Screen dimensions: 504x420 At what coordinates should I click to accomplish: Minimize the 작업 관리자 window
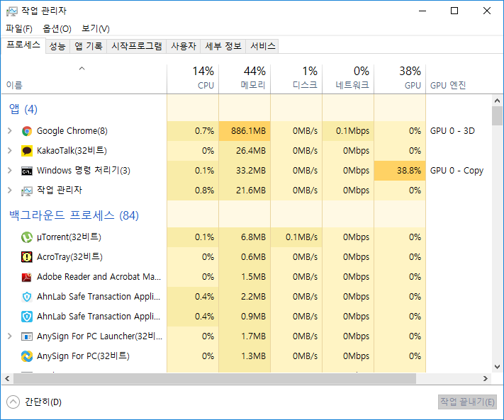[x=422, y=11]
